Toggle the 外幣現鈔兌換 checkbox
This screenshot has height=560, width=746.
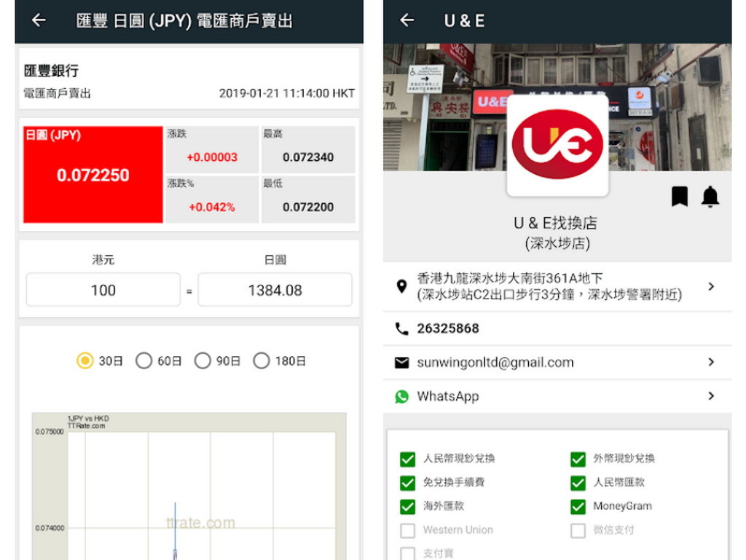tap(578, 460)
